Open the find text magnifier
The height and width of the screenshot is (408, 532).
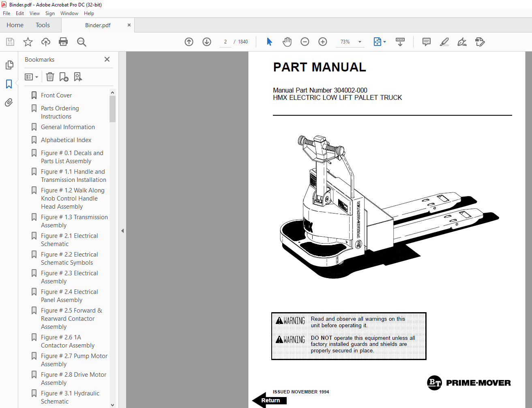coord(82,42)
